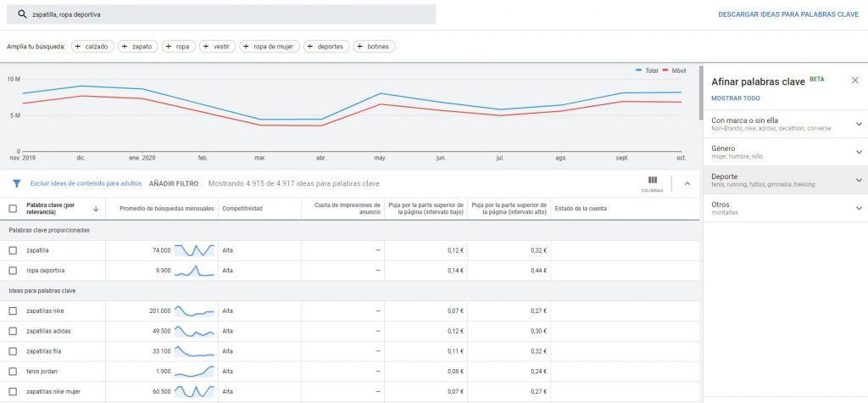
Task: Click the main area vertical scrollbar
Action: [x=701, y=92]
